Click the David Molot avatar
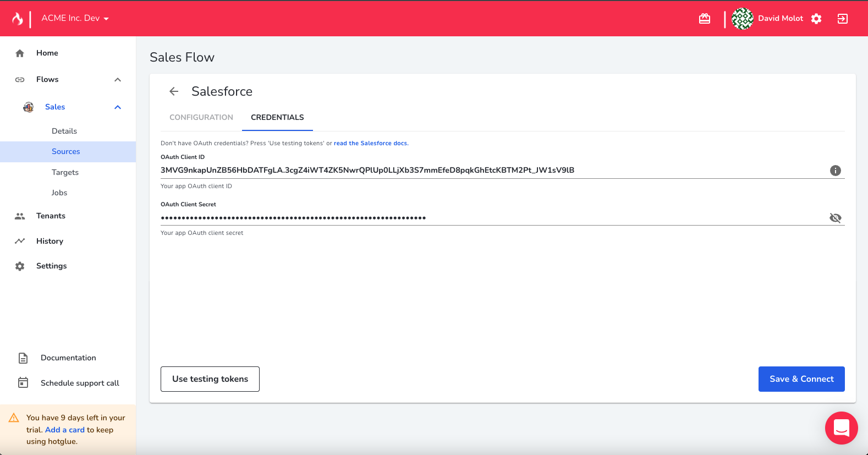 point(743,19)
